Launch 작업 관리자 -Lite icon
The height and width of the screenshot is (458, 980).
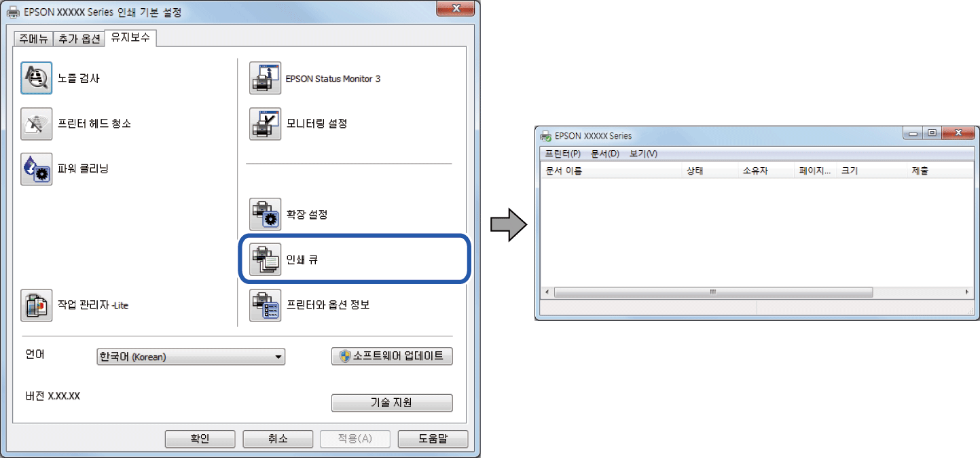(x=36, y=305)
